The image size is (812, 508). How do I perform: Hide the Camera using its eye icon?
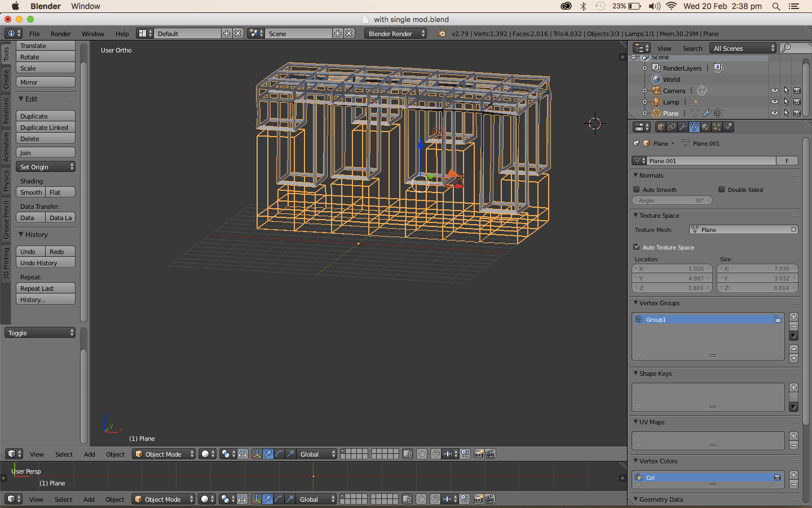[x=775, y=90]
